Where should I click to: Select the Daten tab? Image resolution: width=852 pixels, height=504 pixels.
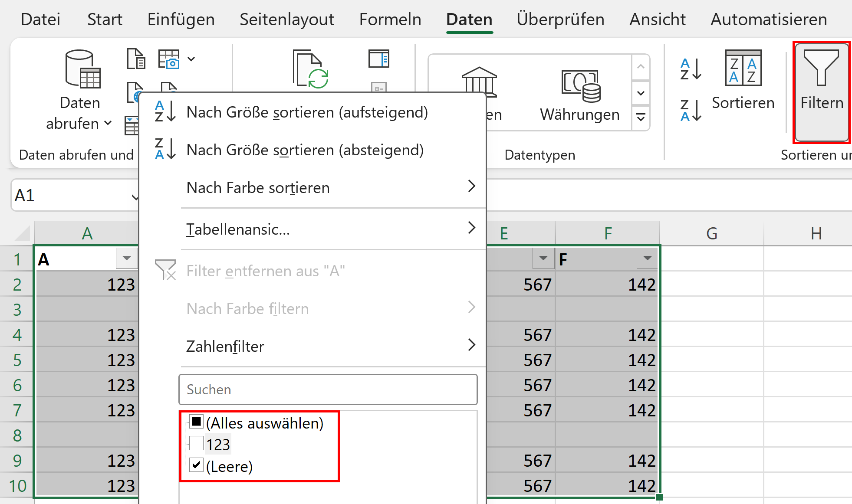tap(469, 20)
